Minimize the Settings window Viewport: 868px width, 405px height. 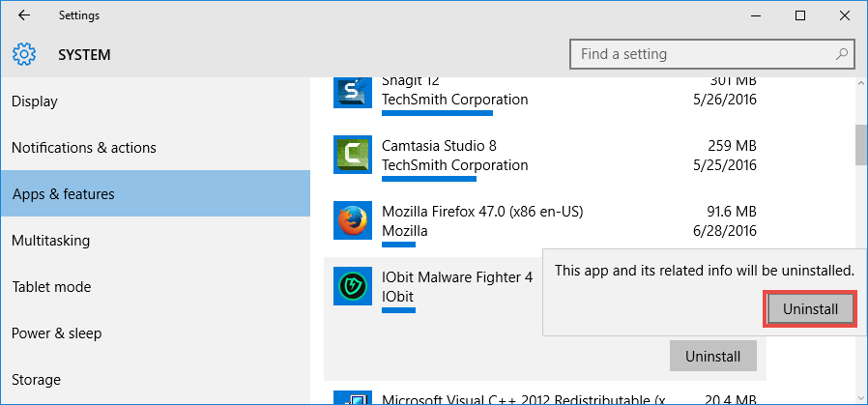[x=756, y=15]
